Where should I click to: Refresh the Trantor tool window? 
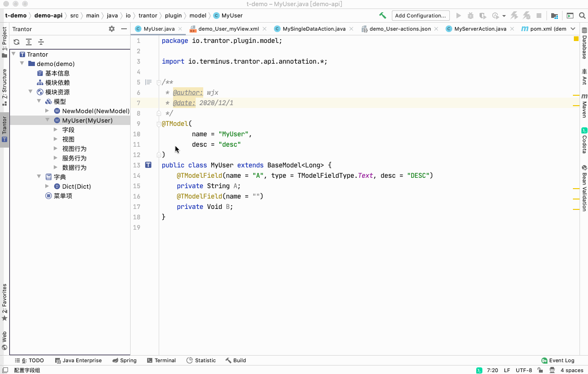click(x=17, y=42)
